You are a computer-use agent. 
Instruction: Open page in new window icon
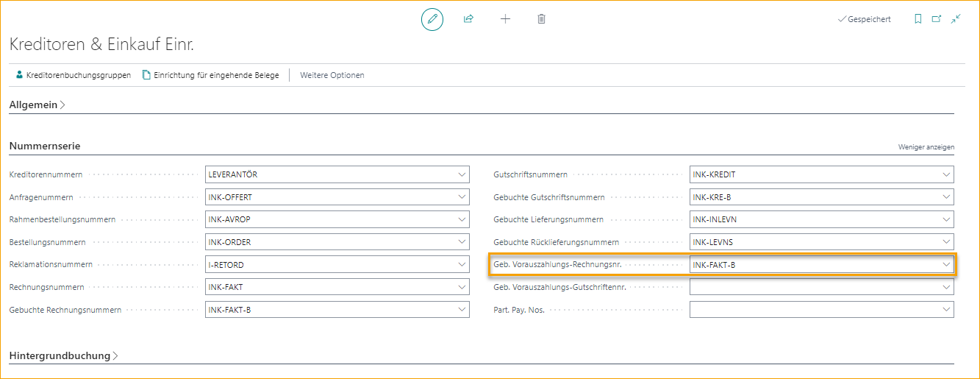pyautogui.click(x=937, y=19)
